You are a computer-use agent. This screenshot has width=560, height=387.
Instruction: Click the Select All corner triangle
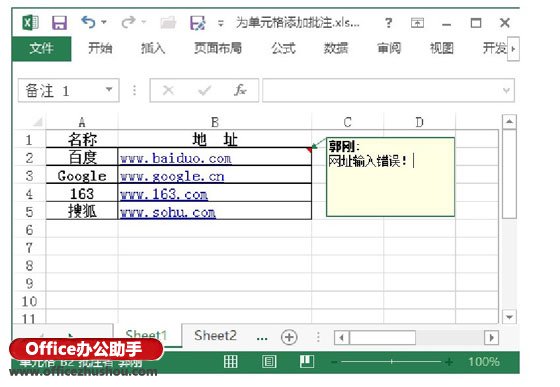pos(38,122)
